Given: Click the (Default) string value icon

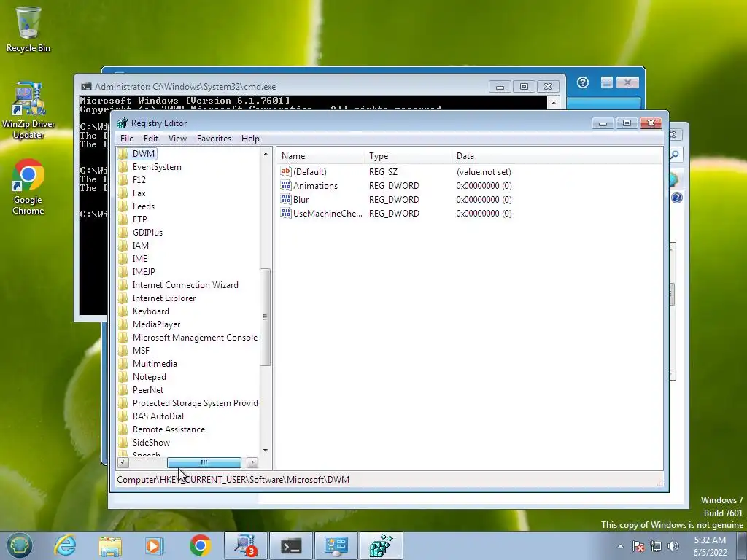Looking at the screenshot, I should tap(286, 171).
